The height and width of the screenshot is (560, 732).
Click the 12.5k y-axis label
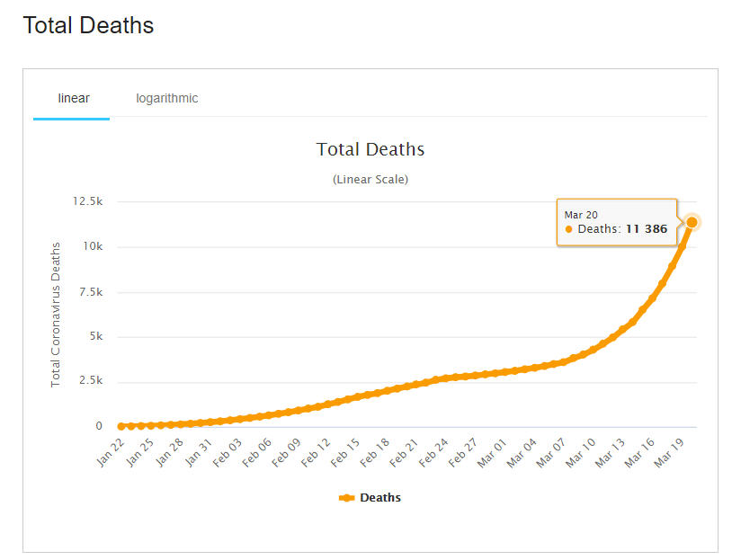(x=87, y=201)
